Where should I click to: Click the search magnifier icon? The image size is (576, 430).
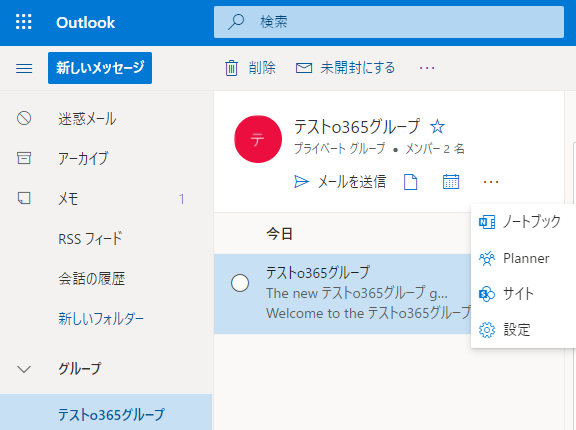coord(235,22)
